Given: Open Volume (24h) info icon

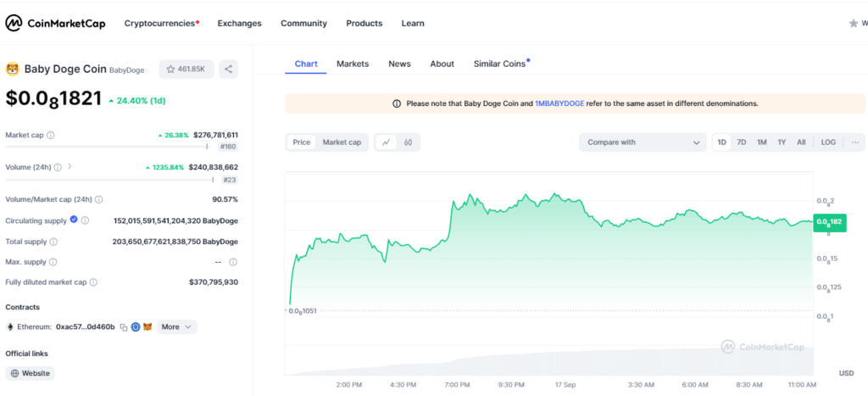Looking at the screenshot, I should tap(58, 167).
